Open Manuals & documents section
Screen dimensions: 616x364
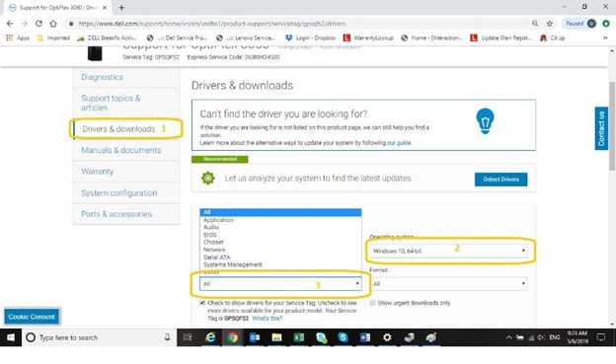click(x=121, y=150)
